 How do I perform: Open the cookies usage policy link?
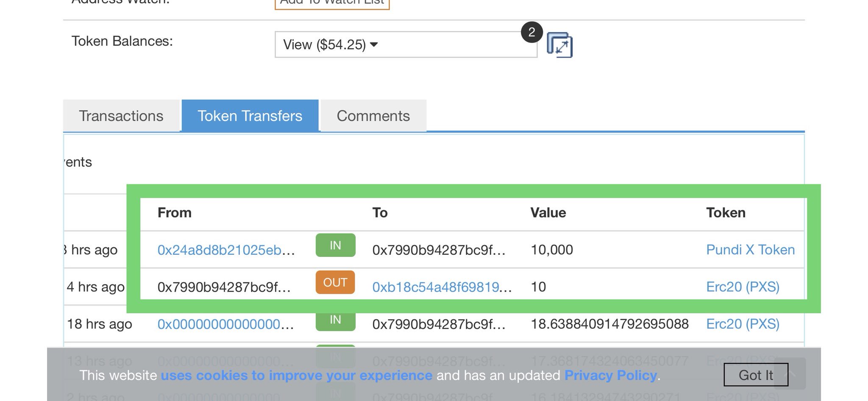297,375
